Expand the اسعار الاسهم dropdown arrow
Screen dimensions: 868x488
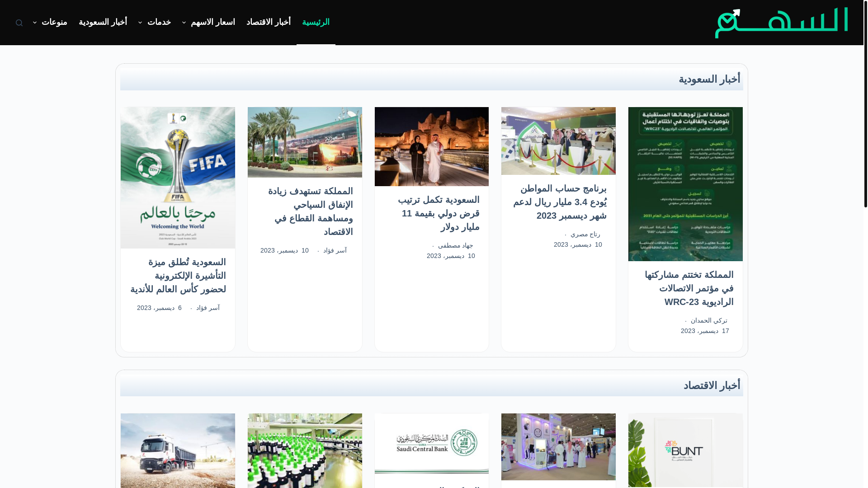point(184,22)
